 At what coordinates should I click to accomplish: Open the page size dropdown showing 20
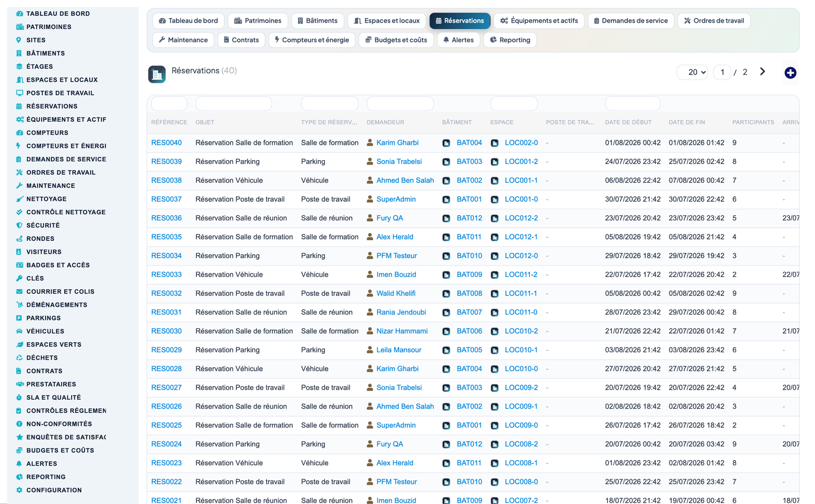coord(693,72)
